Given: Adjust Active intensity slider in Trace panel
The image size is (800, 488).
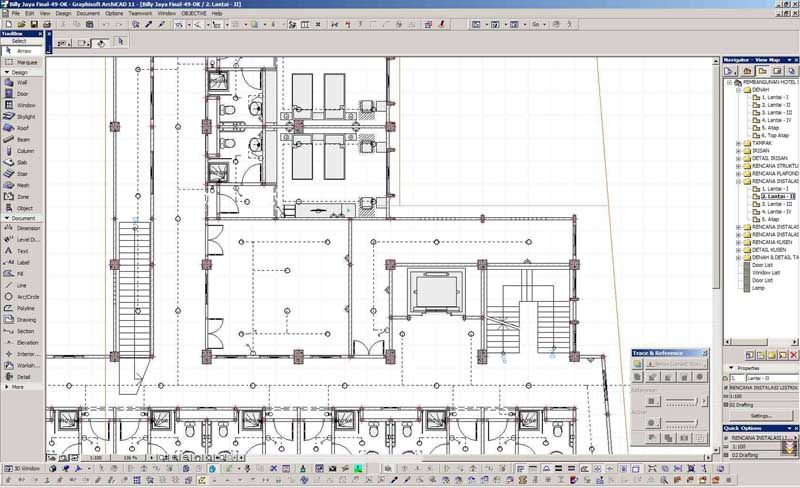Looking at the screenshot, I should coord(682,423).
